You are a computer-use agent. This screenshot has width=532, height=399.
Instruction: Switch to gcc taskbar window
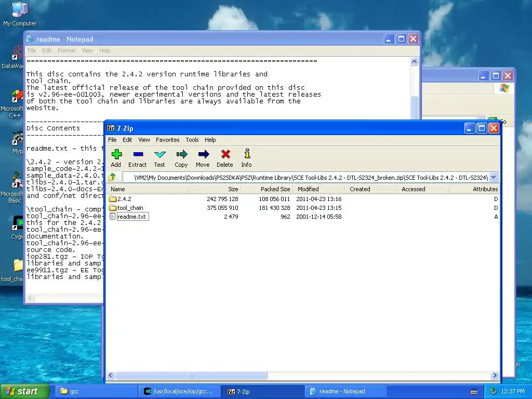96,391
